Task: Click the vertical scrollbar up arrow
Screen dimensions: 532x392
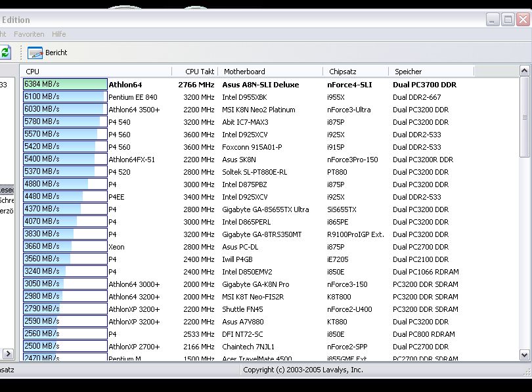Action: pyautogui.click(x=524, y=70)
